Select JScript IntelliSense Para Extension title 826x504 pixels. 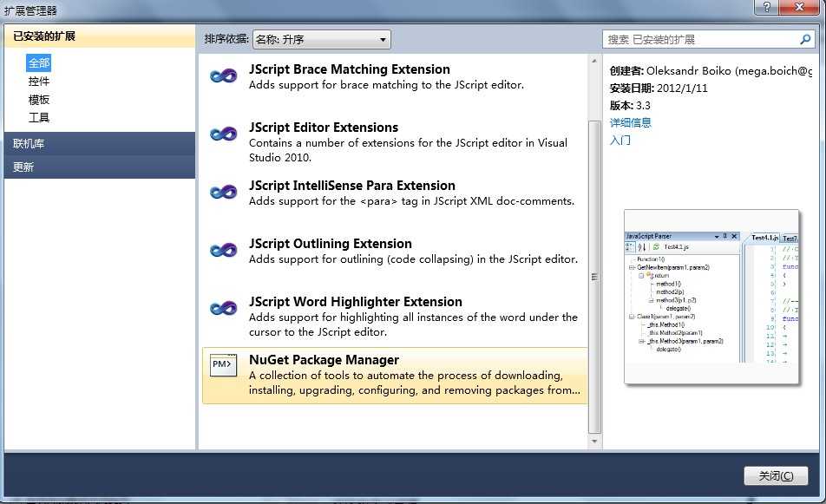(x=352, y=186)
